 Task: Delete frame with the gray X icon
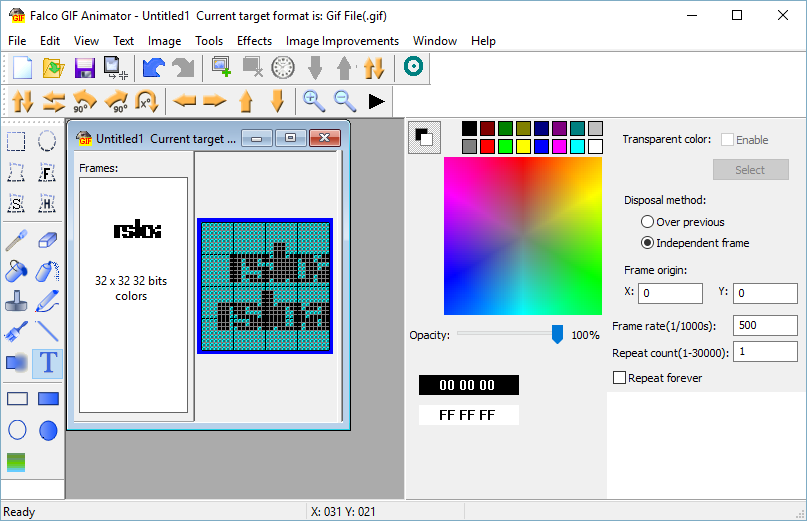[x=253, y=67]
